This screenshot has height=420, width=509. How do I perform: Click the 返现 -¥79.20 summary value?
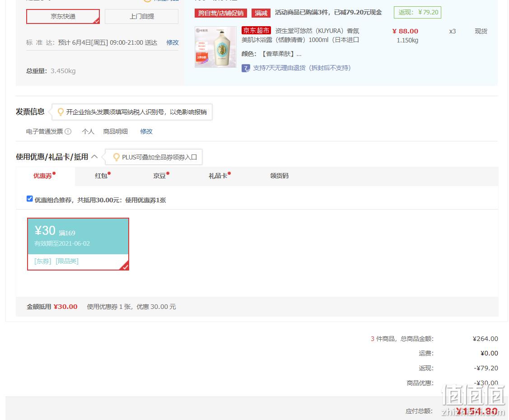click(x=486, y=368)
